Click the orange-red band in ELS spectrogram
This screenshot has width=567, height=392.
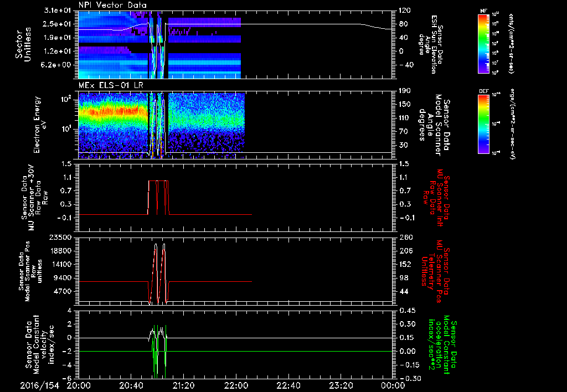112,112
